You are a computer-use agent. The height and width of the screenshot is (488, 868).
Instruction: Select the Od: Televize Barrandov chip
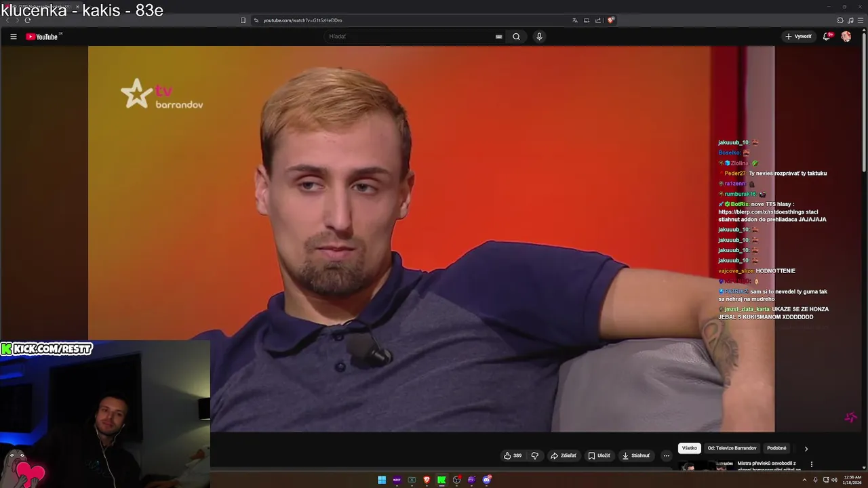point(732,448)
